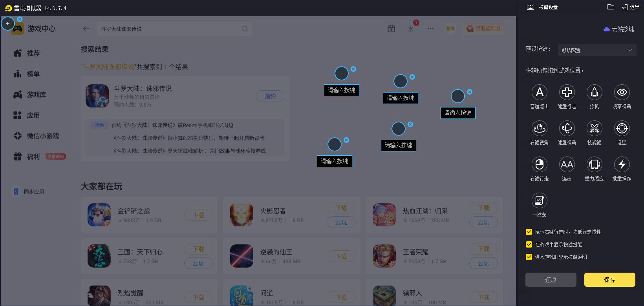
Task: Open 微信小游戏 in the sidebar
Action: click(x=36, y=136)
